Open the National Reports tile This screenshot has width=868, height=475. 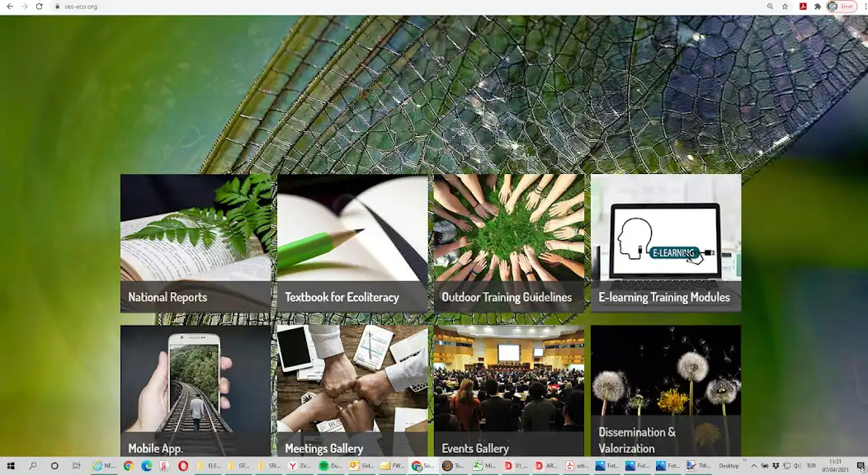pos(196,243)
